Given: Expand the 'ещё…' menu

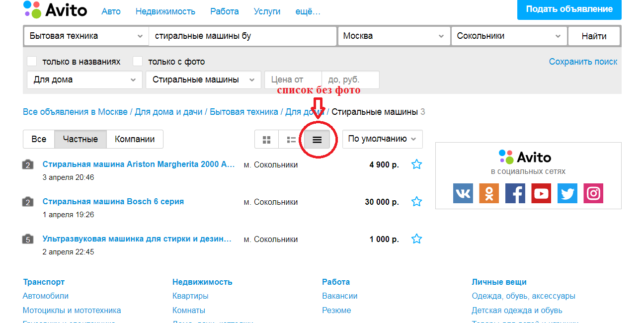Looking at the screenshot, I should (x=308, y=11).
